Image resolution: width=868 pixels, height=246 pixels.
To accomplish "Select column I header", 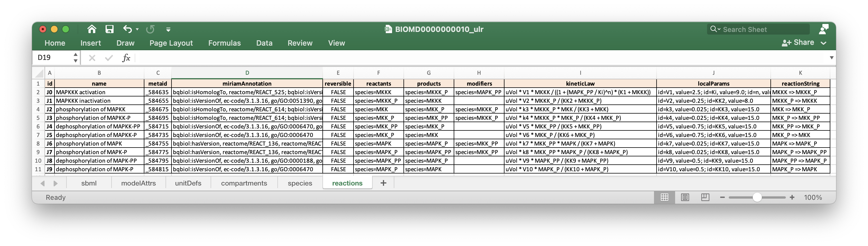I will click(580, 73).
